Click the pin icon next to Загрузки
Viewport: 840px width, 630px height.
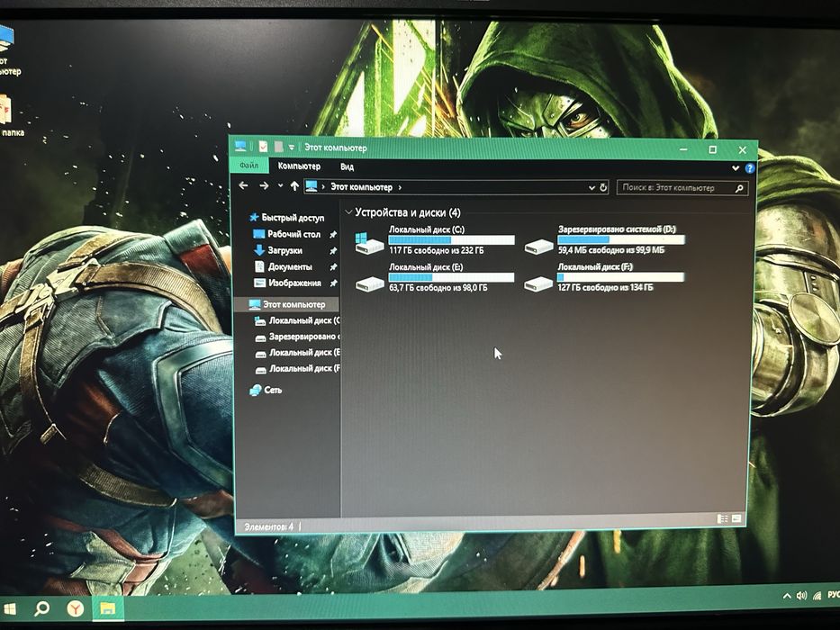pyautogui.click(x=333, y=251)
